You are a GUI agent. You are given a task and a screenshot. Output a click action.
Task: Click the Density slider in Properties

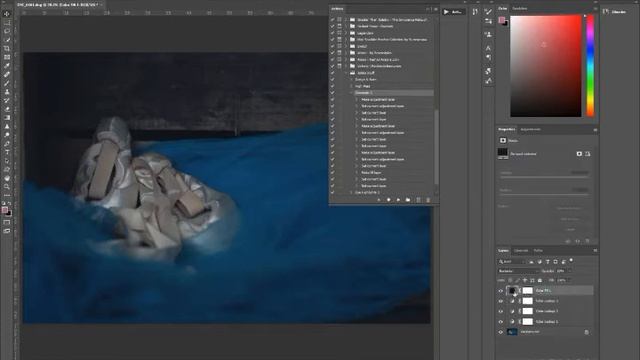point(545,177)
